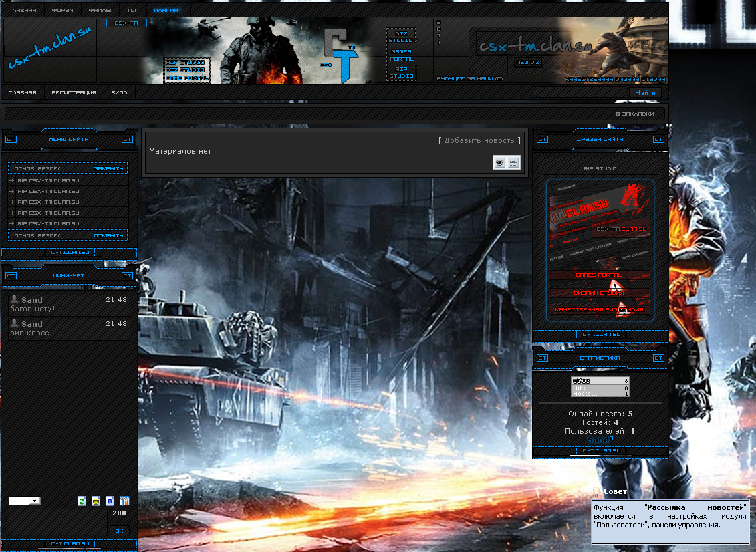756x552 pixels.
Task: Click the 'рип класс' chat message
Action: (x=29, y=333)
